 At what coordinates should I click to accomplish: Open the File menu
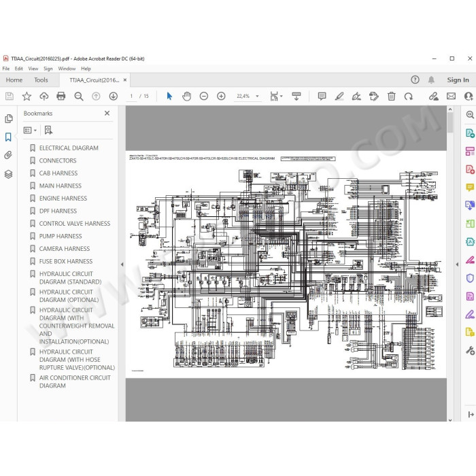pyautogui.click(x=5, y=69)
